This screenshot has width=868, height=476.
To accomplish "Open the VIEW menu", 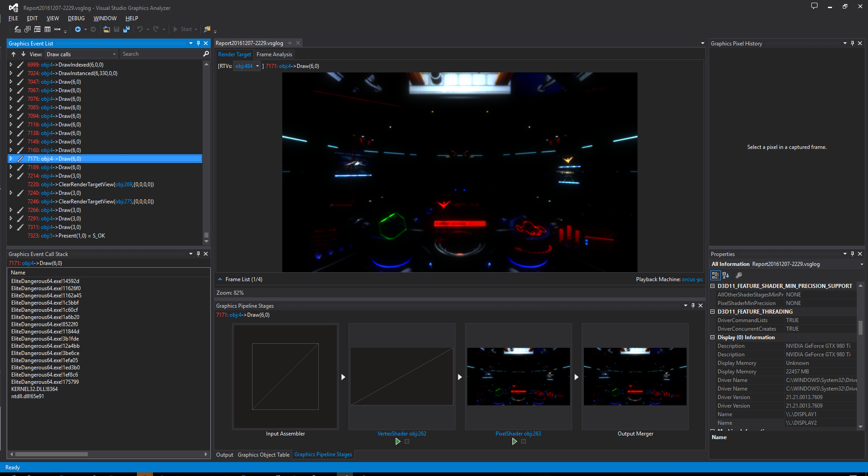I will [x=53, y=18].
